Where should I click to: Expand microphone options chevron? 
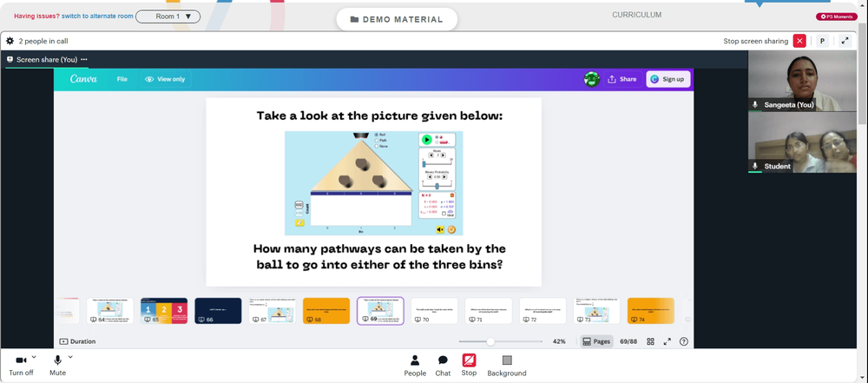point(70,357)
